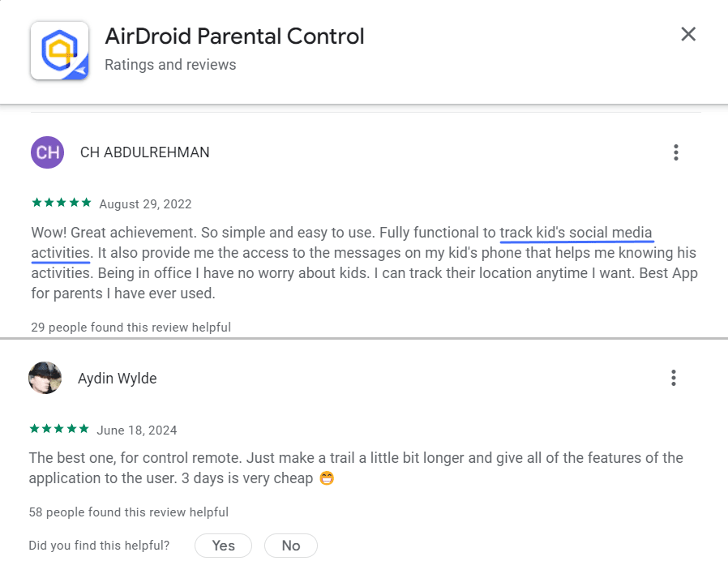728x561 pixels.
Task: Click the grinning emoji in Aydin's review
Action: point(326,477)
